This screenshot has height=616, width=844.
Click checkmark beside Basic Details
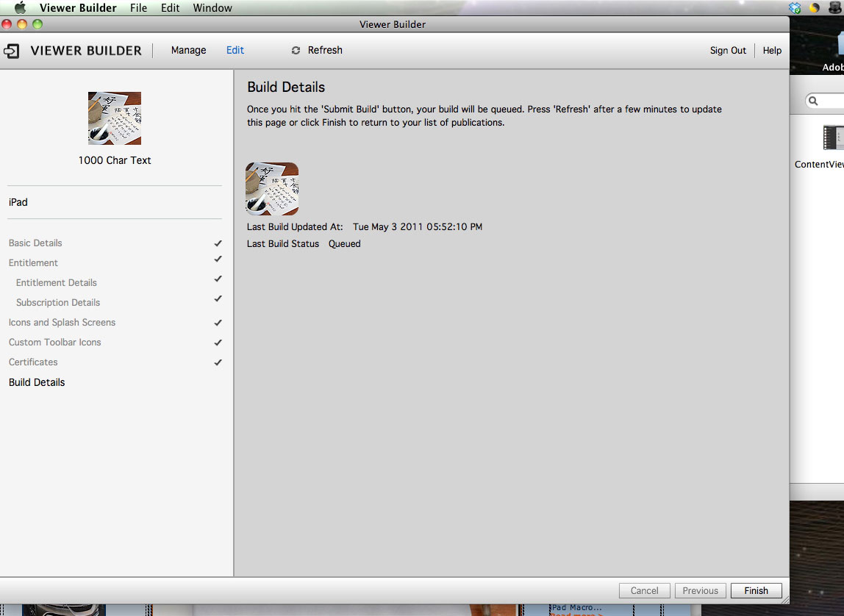point(218,243)
